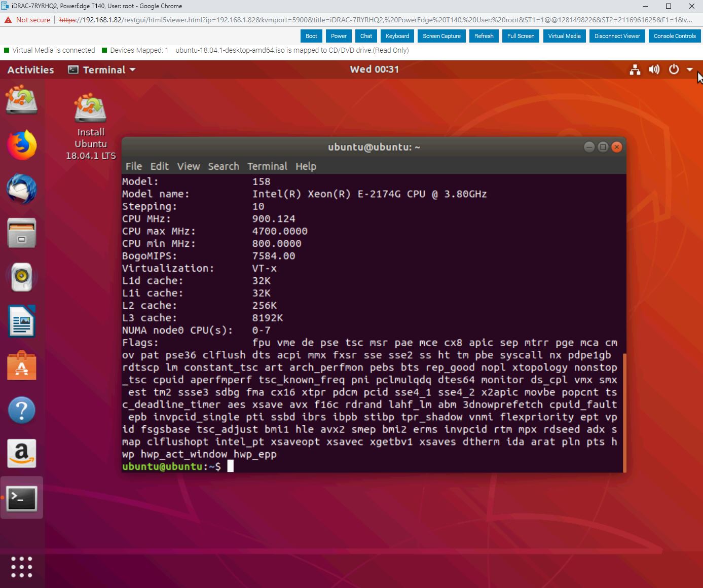The image size is (703, 588).
Task: Click the iDRAC Boot button
Action: 311,36
